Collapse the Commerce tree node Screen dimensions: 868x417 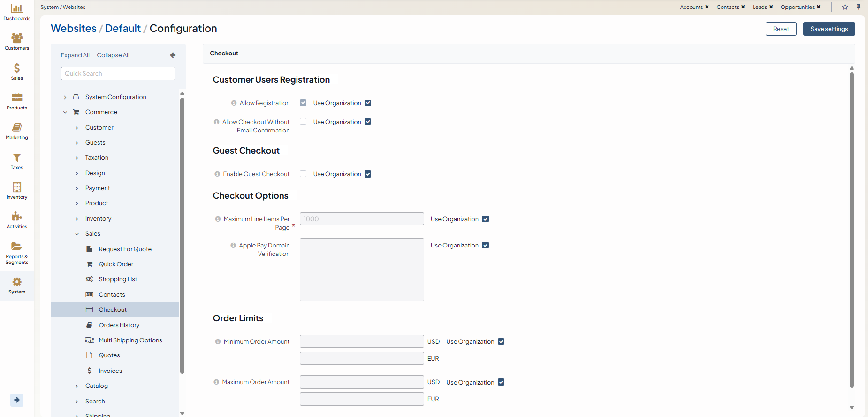click(x=65, y=112)
